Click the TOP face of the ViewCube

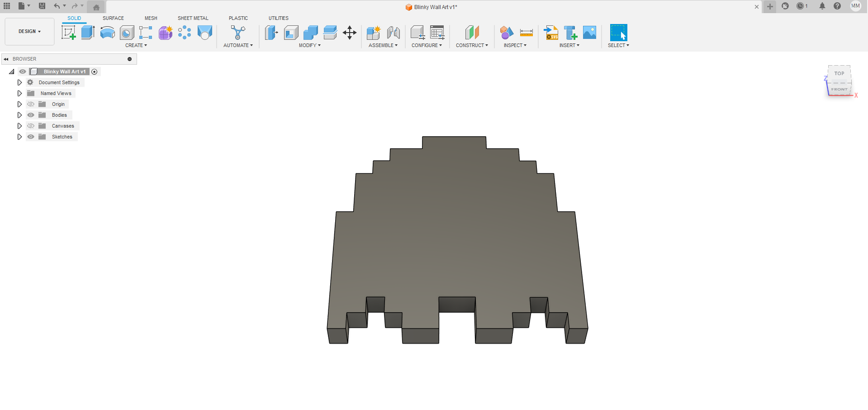coord(839,73)
